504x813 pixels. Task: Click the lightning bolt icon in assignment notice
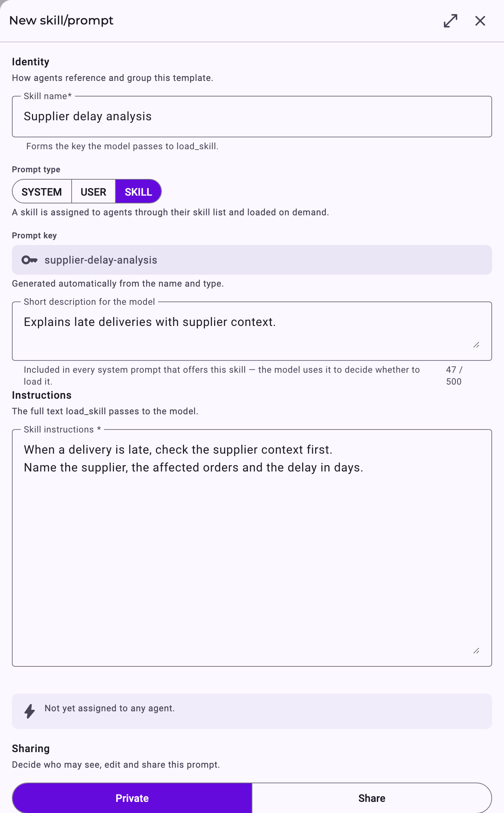coord(30,711)
